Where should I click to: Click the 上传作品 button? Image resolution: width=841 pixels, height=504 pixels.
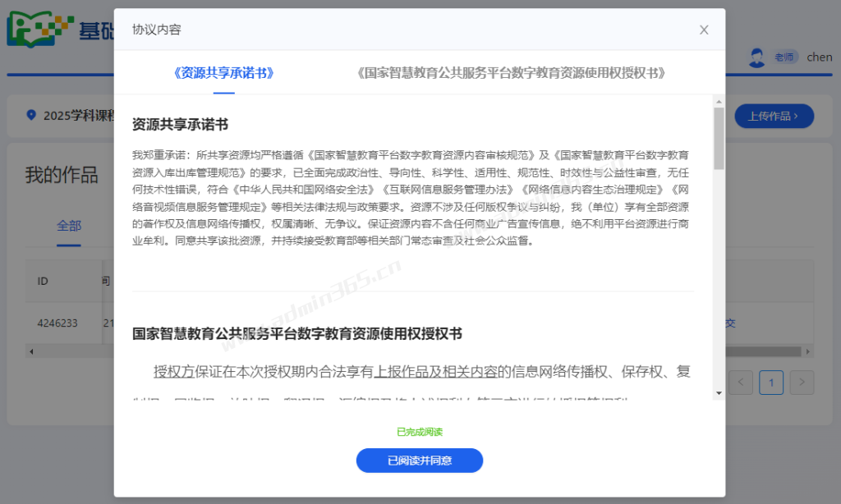774,116
